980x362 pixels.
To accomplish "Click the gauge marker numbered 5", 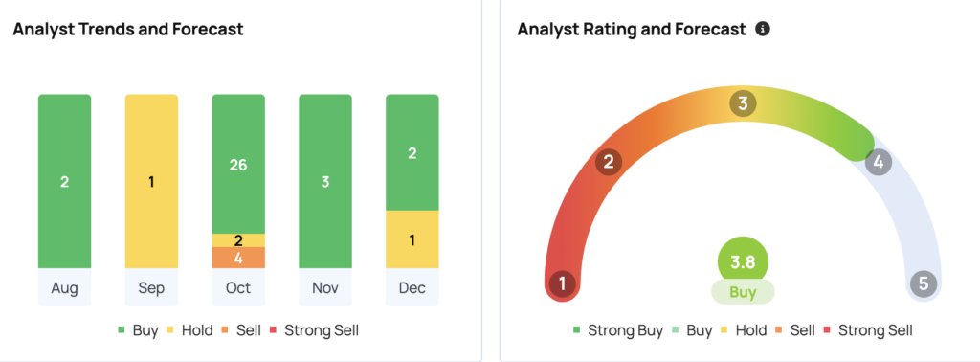I will click(924, 283).
